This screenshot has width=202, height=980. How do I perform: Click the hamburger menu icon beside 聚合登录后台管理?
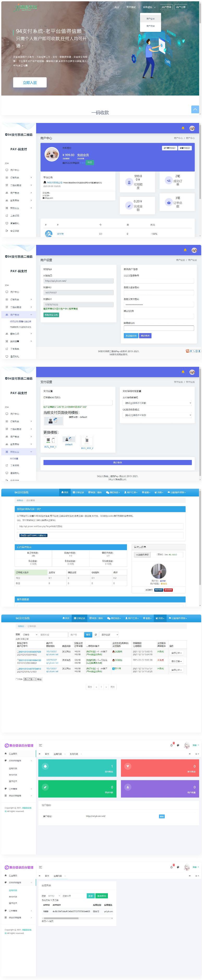pyautogui.click(x=41, y=745)
